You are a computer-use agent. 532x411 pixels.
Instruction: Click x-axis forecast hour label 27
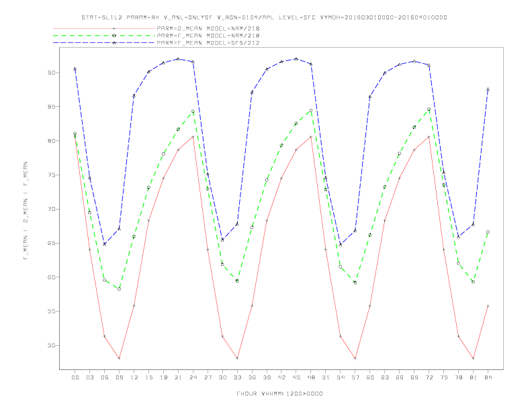pos(208,377)
